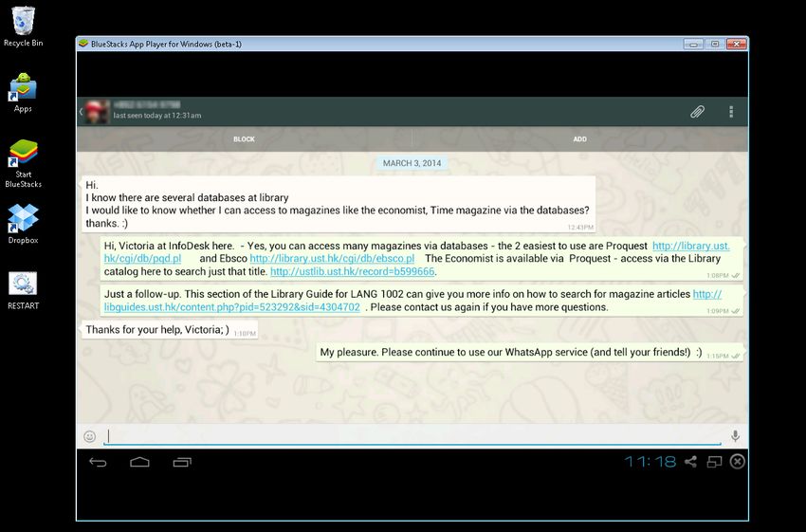Click the MARCH 3, 2014 date label
Image resolution: width=806 pixels, height=532 pixels.
pos(412,163)
